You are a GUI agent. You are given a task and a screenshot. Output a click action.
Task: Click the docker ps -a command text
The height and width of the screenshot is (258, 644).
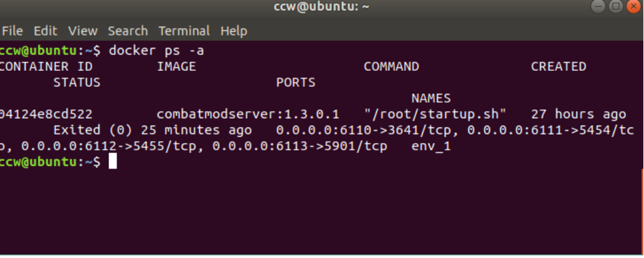click(x=156, y=51)
